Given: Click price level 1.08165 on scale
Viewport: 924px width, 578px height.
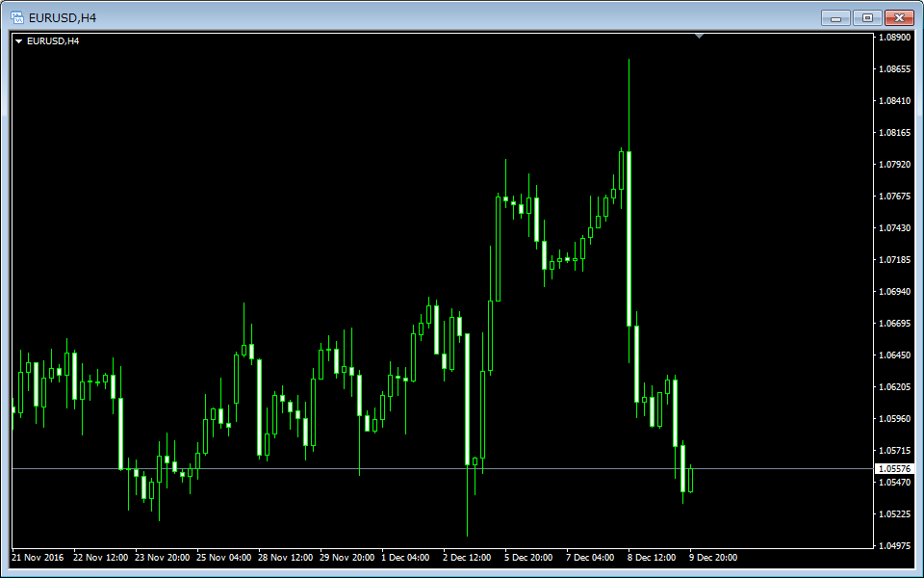Looking at the screenshot, I should [x=894, y=133].
